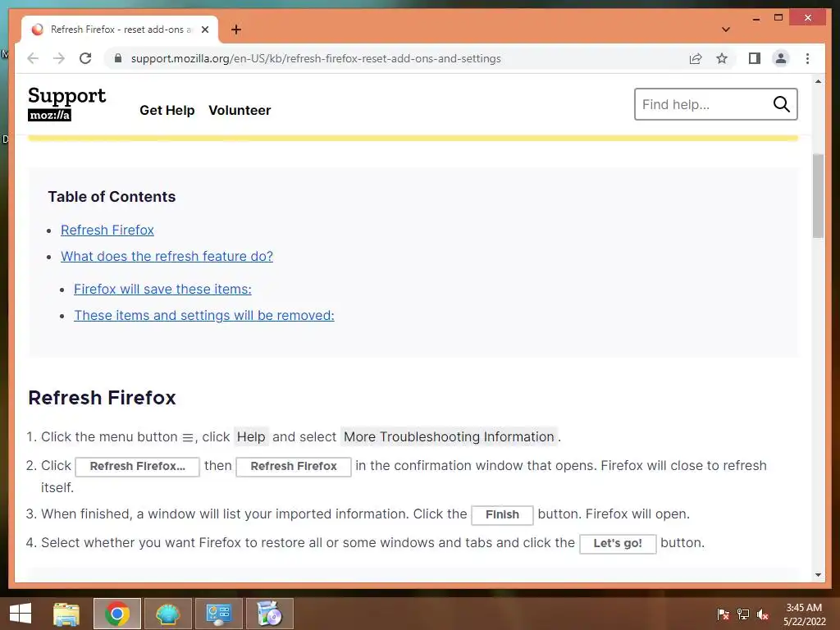Open Chrome's three-dot menu
The width and height of the screenshot is (840, 630).
(x=807, y=58)
